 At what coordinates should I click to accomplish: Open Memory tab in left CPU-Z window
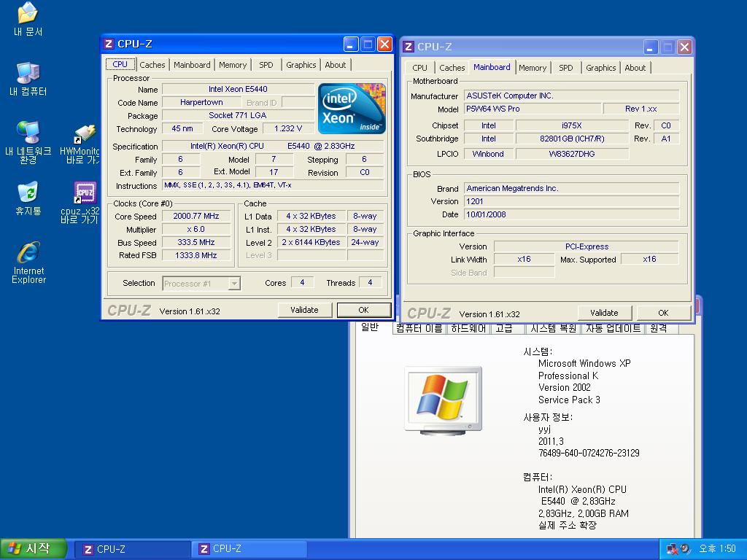pos(233,65)
